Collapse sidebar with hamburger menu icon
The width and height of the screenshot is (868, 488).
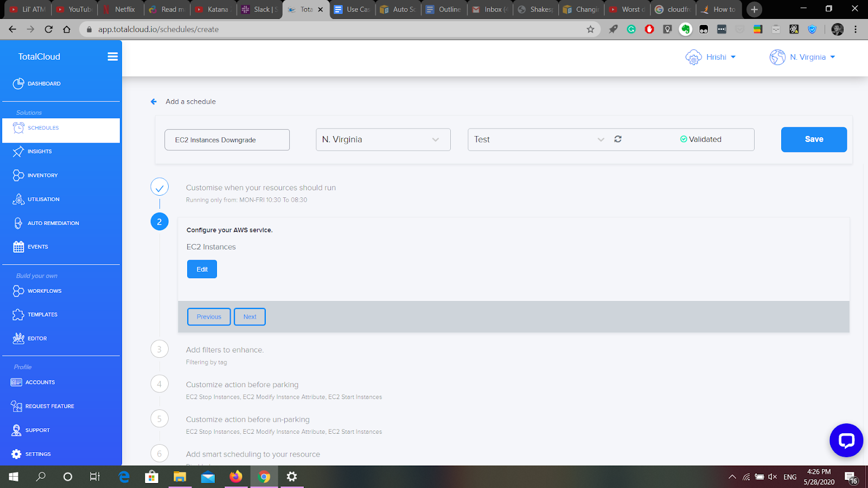(113, 56)
